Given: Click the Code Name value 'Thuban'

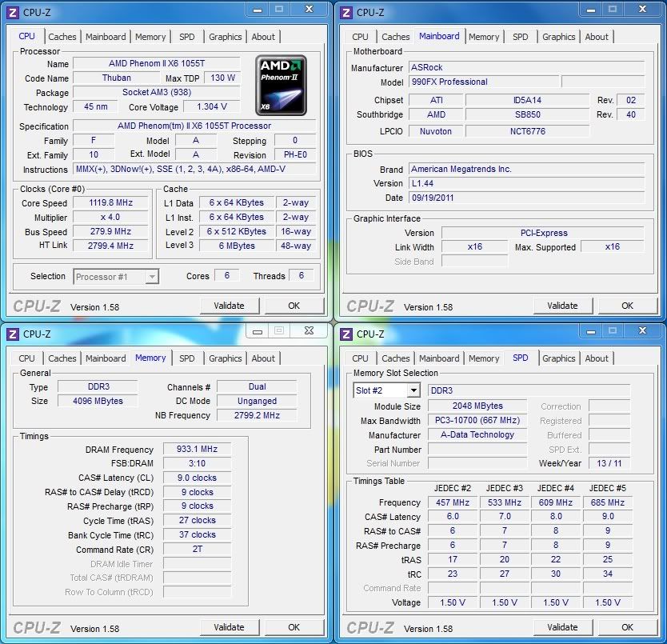Looking at the screenshot, I should [x=117, y=78].
